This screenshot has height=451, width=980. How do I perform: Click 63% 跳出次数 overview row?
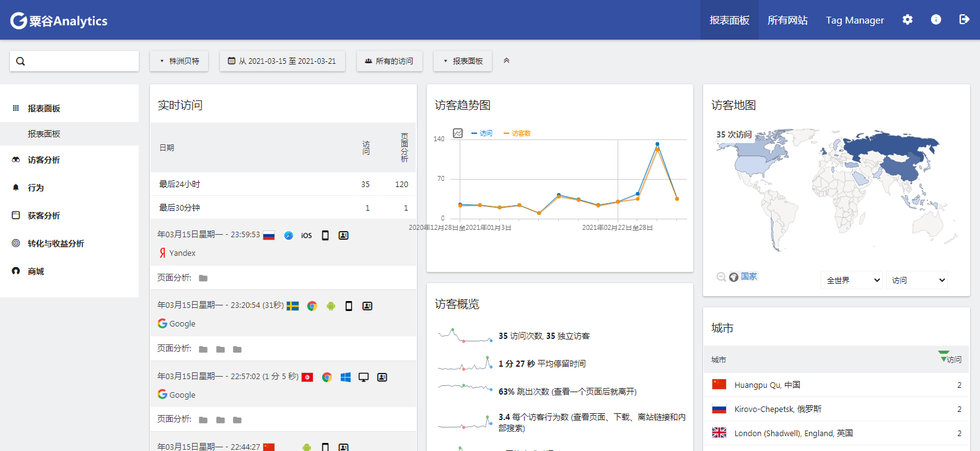tap(559, 392)
